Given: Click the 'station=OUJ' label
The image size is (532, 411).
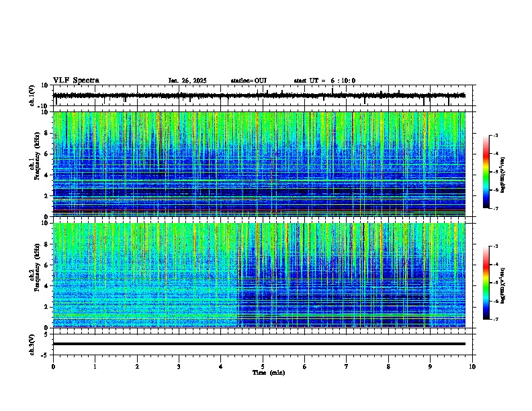Looking at the screenshot, I should point(249,81).
